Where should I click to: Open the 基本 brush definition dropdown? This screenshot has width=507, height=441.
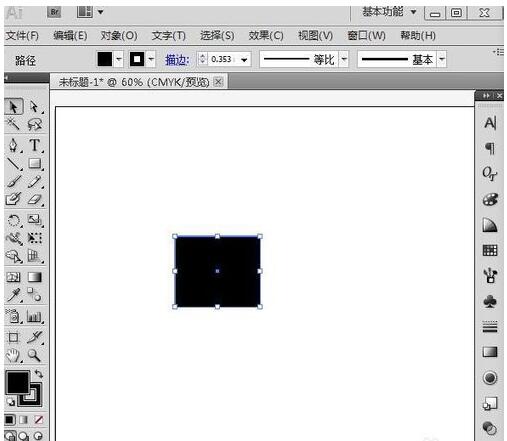[442, 60]
